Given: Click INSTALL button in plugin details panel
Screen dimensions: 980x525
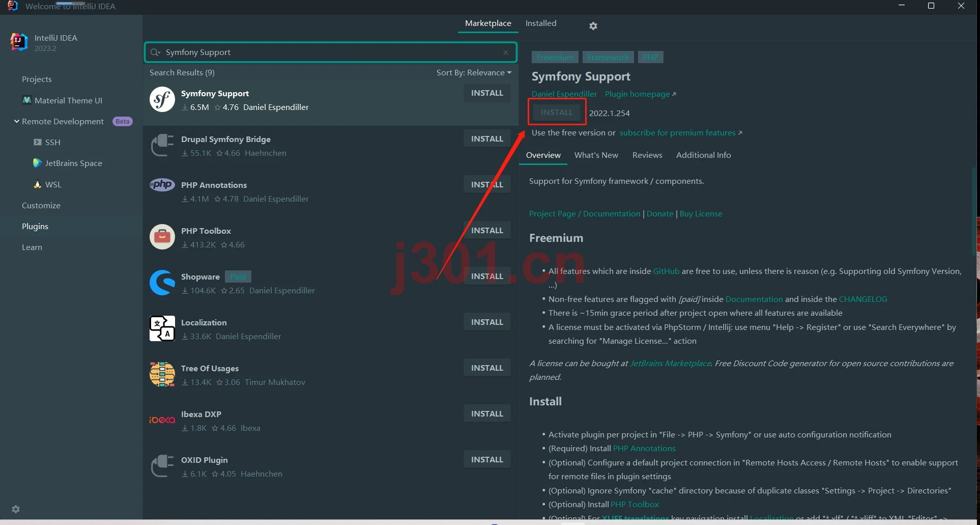Looking at the screenshot, I should [557, 113].
